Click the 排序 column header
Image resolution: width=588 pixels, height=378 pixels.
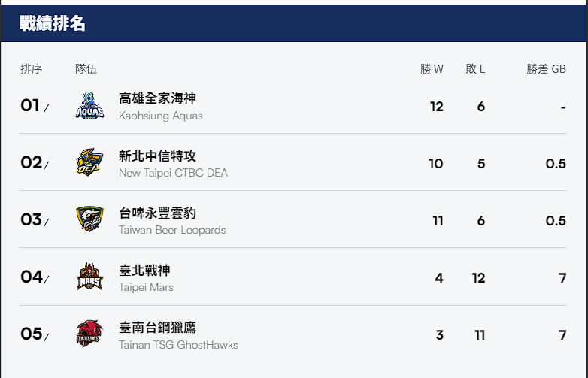[x=32, y=69]
